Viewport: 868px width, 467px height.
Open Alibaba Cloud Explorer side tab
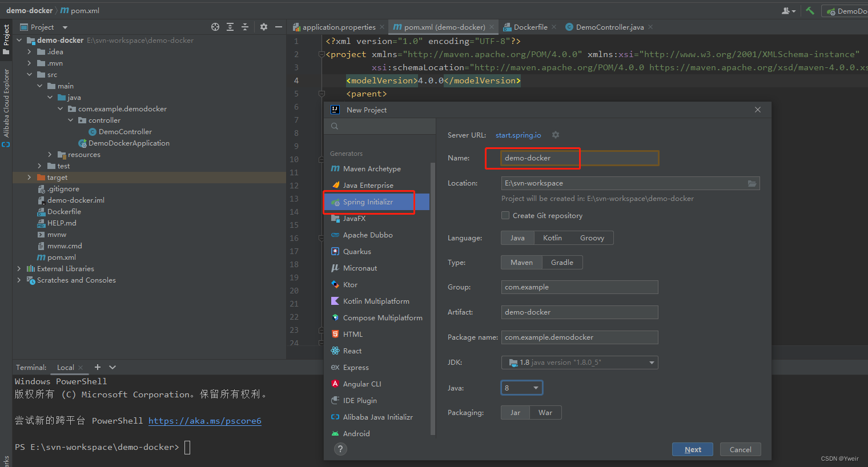click(x=6, y=108)
